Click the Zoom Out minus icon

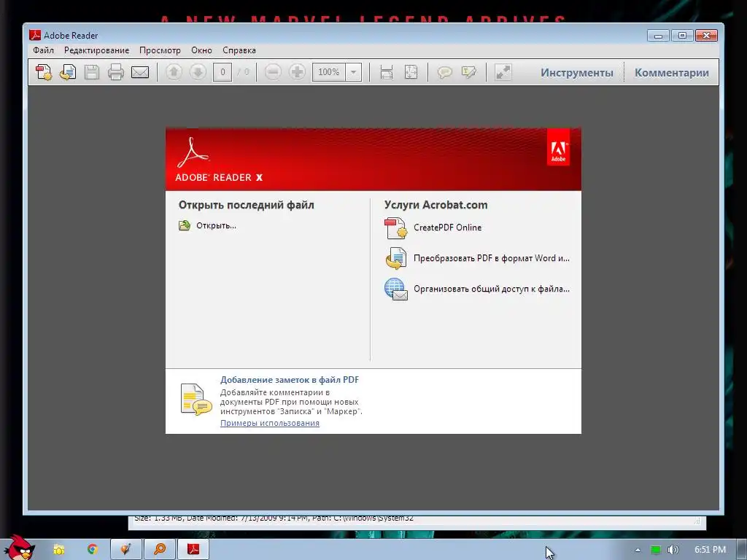[273, 72]
